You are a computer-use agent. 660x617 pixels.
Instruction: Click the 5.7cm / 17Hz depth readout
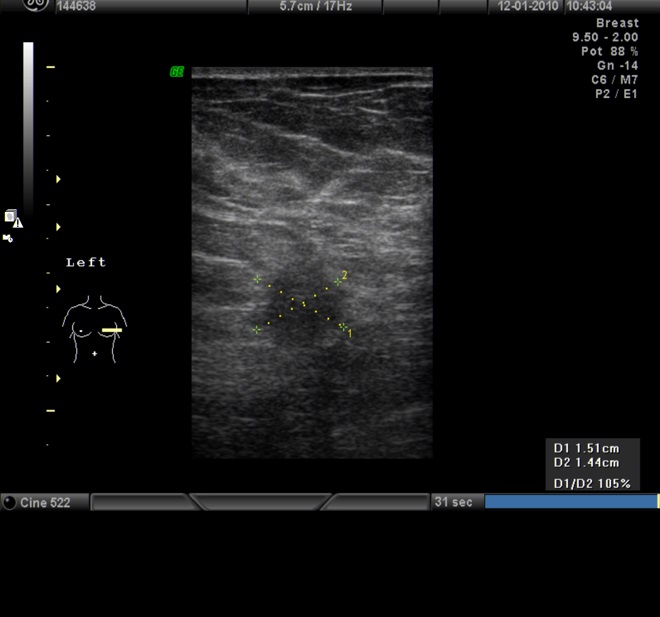pos(316,6)
